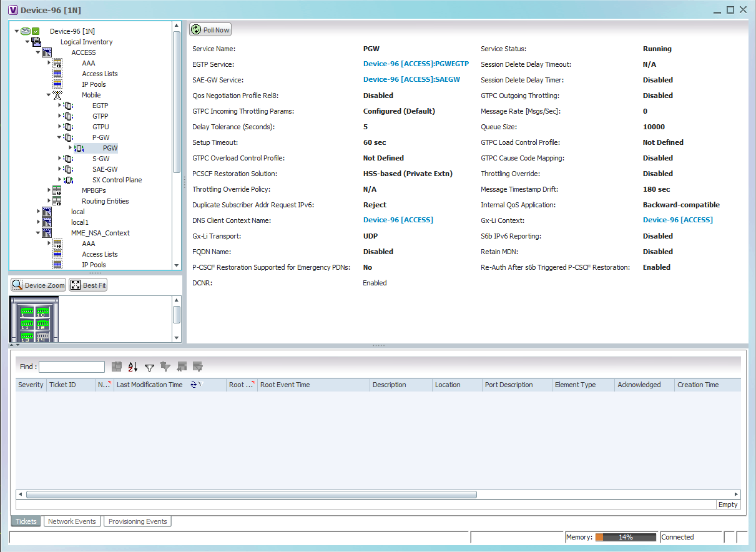The height and width of the screenshot is (552, 756).
Task: Click the SX Control Plane icon
Action: (68, 180)
